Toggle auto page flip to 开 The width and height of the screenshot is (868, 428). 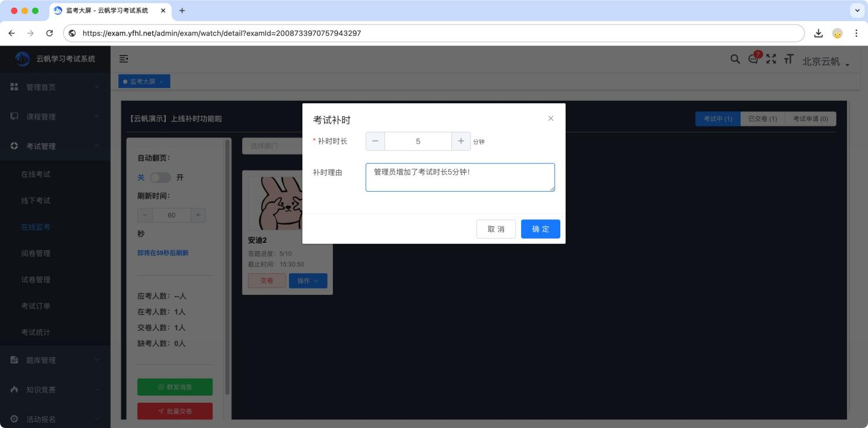tap(179, 178)
